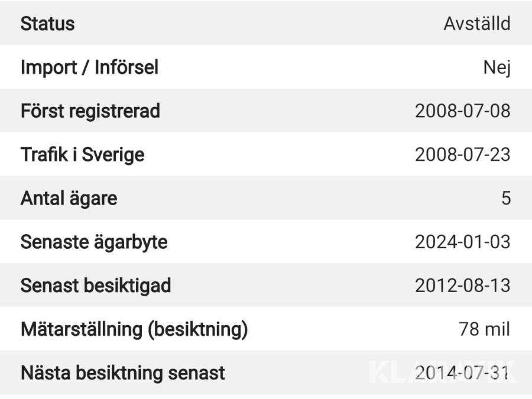Click the Mätarställning (besiktning) label
532x399 pixels.
coord(134,329)
